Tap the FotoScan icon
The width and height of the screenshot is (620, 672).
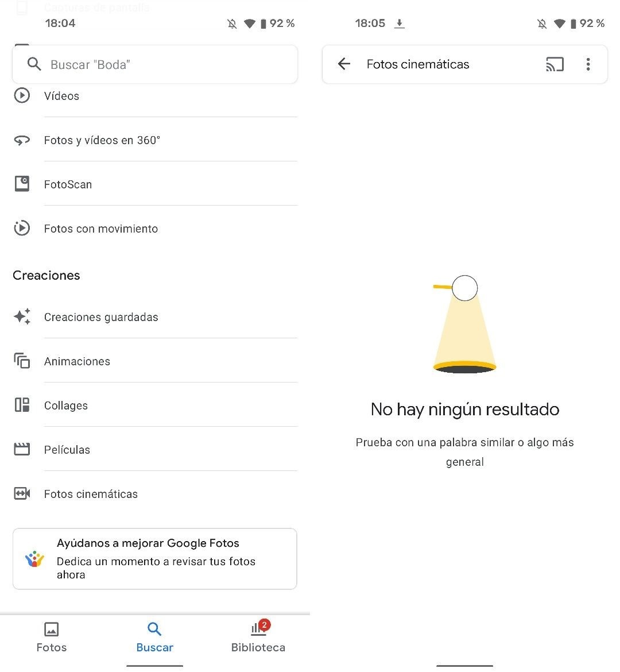point(22,184)
